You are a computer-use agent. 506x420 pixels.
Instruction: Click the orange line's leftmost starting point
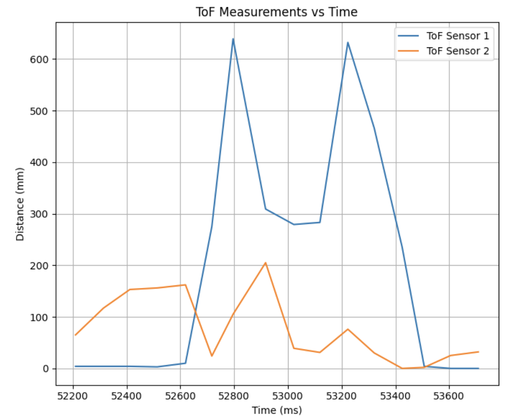tap(75, 335)
